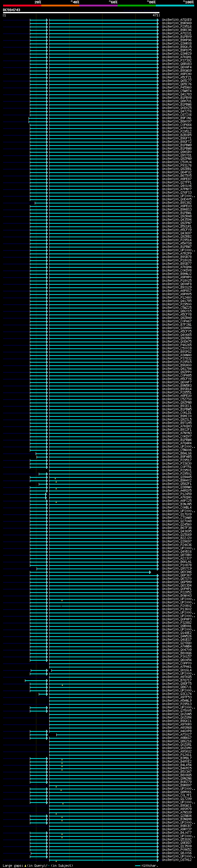Image resolution: width=197 pixels, height=868 pixels.
Task: Select label UniRef100_Q41783
Action: [177, 94]
